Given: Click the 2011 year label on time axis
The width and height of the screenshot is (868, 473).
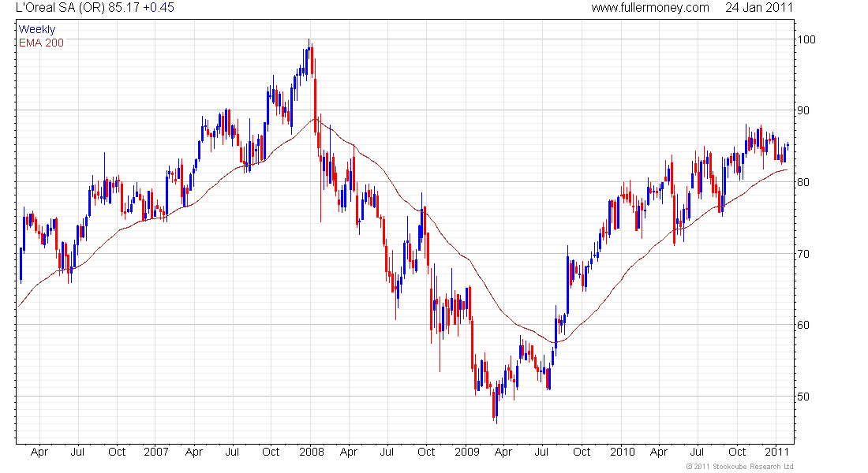Looking at the screenshot, I should pyautogui.click(x=776, y=452).
